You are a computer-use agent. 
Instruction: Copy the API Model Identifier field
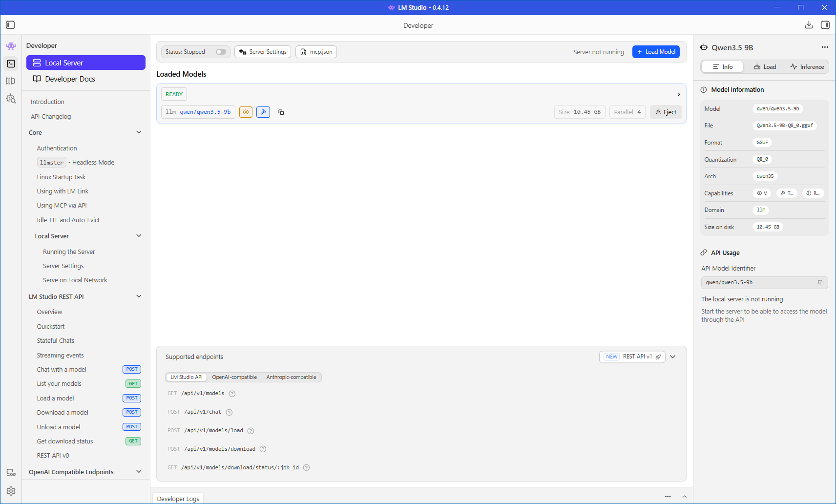821,283
